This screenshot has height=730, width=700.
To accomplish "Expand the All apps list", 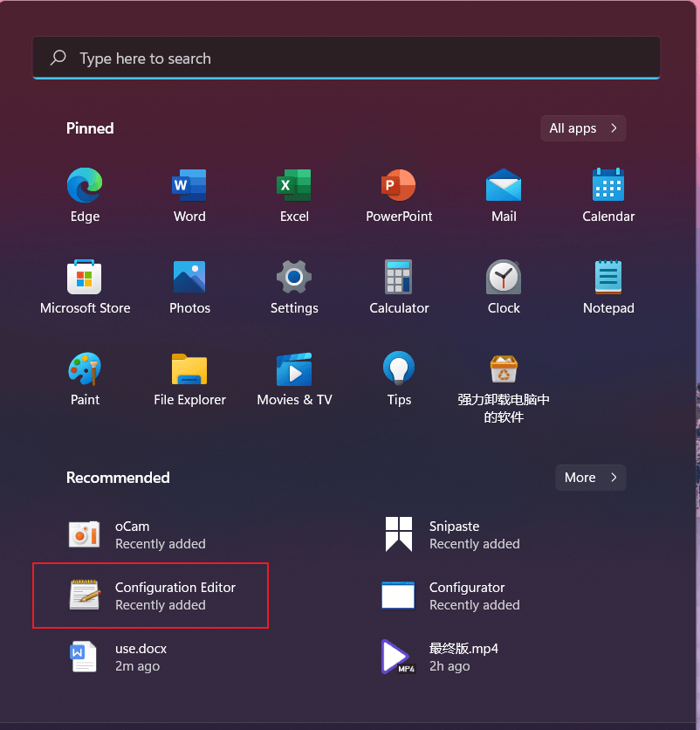I will tap(583, 128).
